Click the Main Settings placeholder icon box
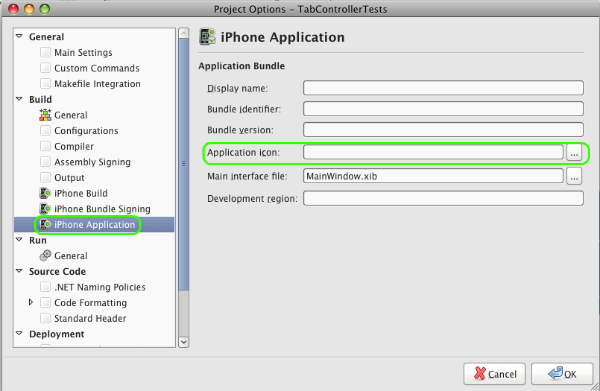600x391 pixels. 45,52
